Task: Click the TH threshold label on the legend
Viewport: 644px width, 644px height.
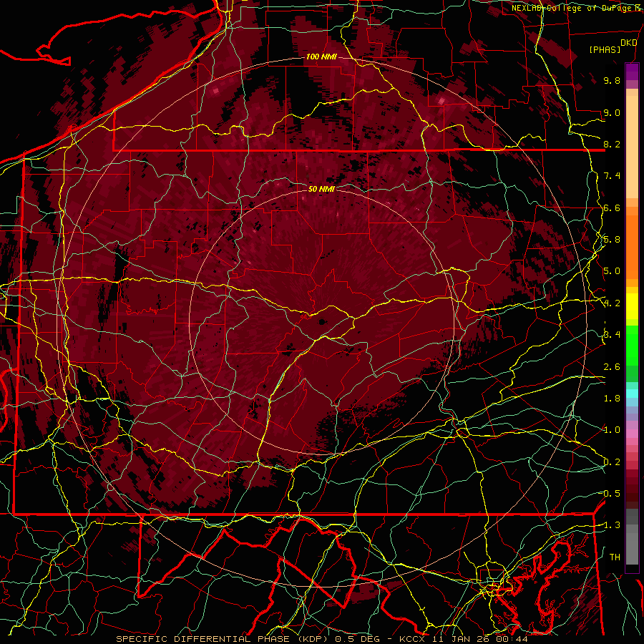Action: pyautogui.click(x=615, y=557)
